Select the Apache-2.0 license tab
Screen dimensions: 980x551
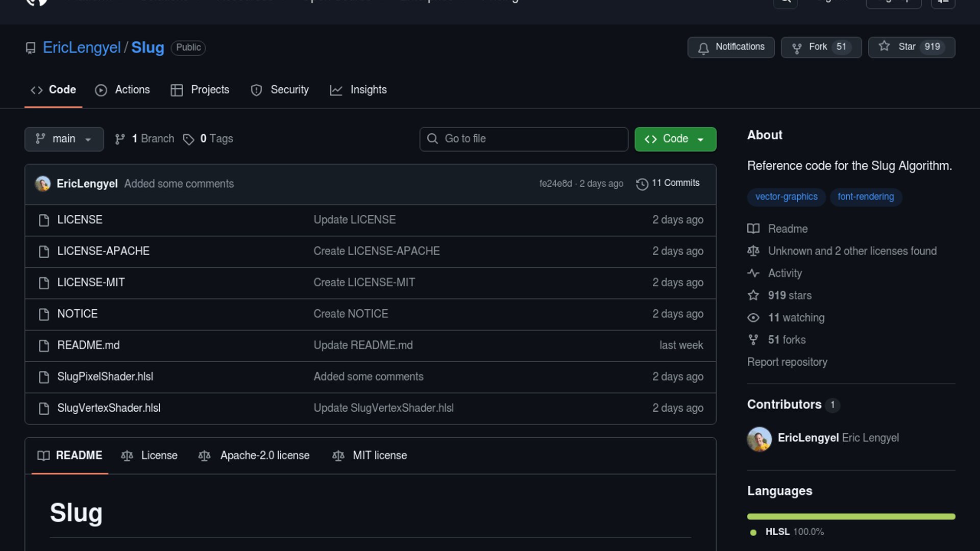point(254,456)
